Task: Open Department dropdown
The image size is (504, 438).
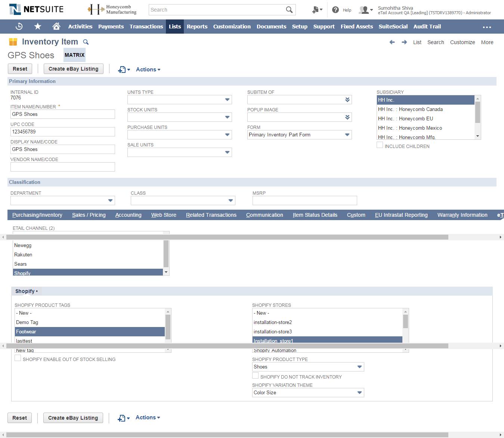Action: click(110, 201)
